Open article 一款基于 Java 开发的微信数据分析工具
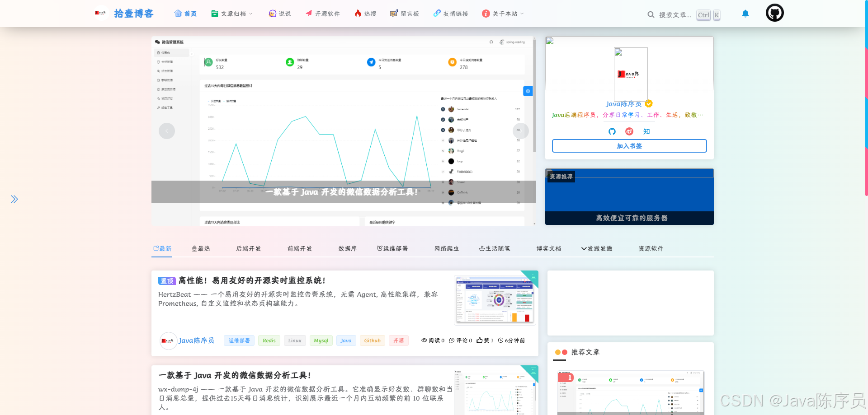868x415 pixels. click(x=235, y=375)
